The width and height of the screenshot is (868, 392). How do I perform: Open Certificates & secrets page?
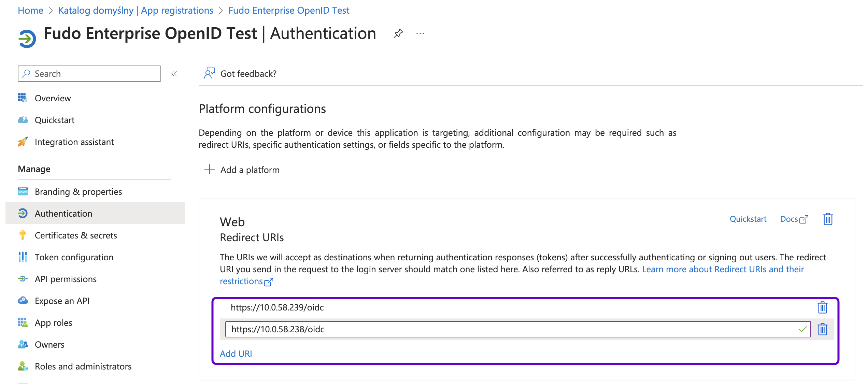tap(76, 235)
